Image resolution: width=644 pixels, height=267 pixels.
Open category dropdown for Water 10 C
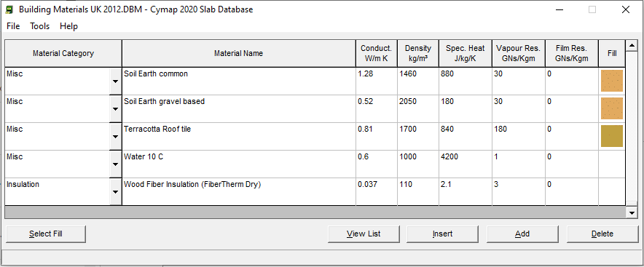click(115, 164)
